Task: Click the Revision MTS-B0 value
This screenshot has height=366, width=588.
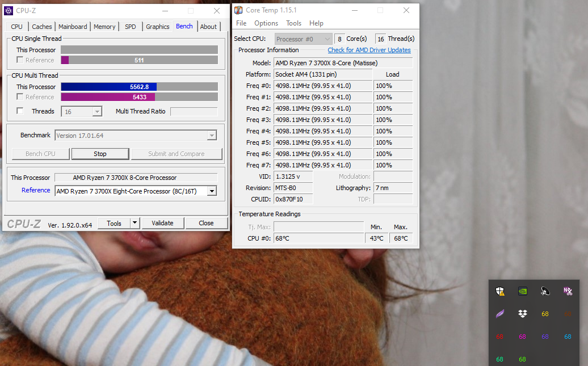Action: pyautogui.click(x=293, y=188)
